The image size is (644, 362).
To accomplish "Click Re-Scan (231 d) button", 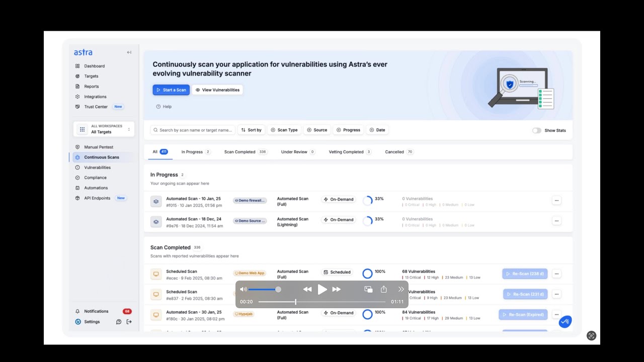I will [x=525, y=294].
